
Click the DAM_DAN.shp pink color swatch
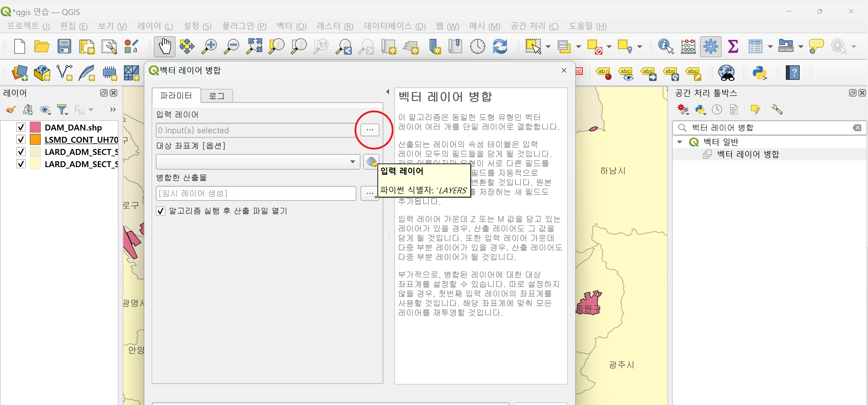(35, 128)
